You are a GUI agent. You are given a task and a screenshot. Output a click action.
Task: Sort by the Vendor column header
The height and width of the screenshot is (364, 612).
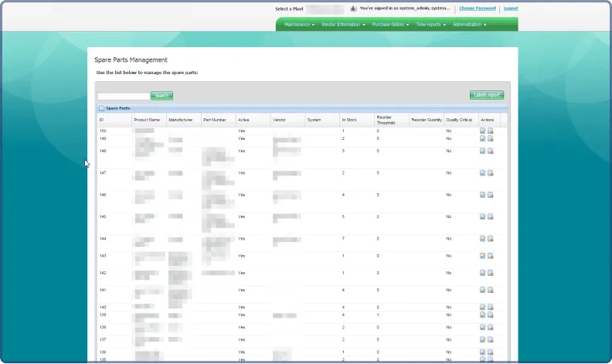287,120
